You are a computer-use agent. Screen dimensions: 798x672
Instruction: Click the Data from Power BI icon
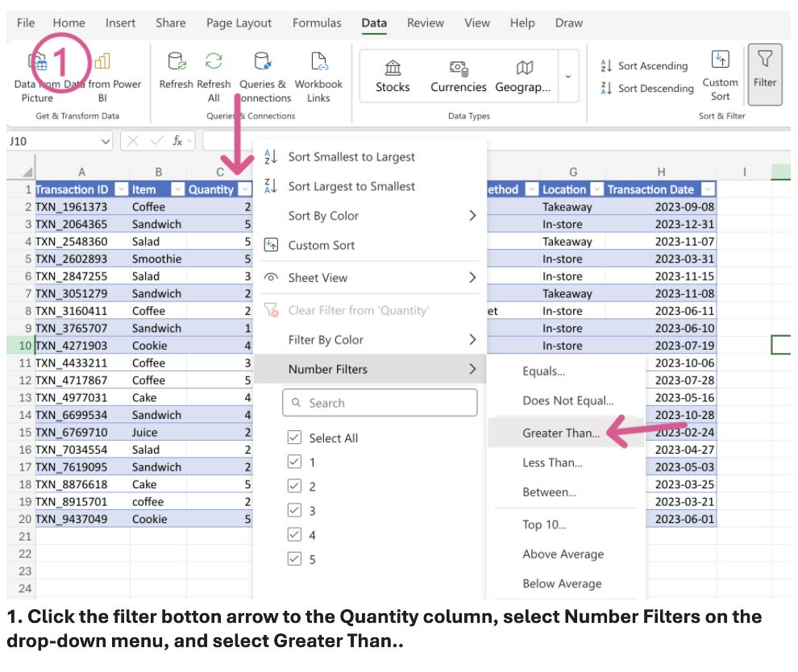coord(102,61)
